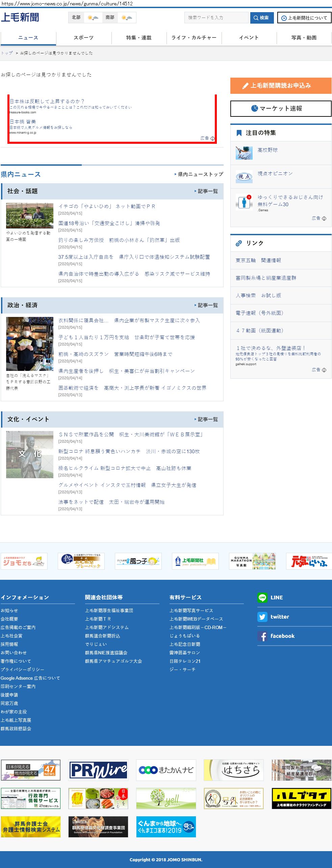This screenshot has width=332, height=868.
Task: Click the LINE icon in footer
Action: point(262,597)
